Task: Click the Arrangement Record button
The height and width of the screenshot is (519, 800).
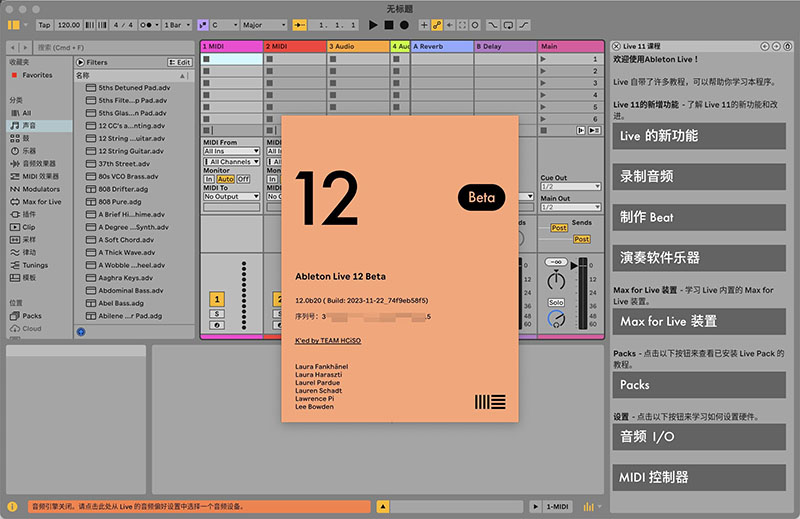Action: click(x=404, y=25)
